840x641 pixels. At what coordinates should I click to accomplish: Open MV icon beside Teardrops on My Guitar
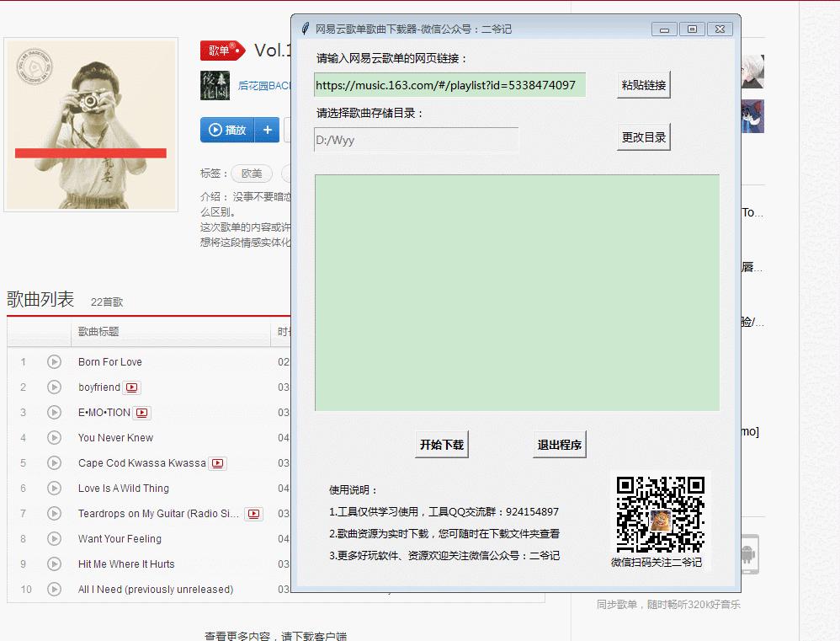tap(254, 514)
